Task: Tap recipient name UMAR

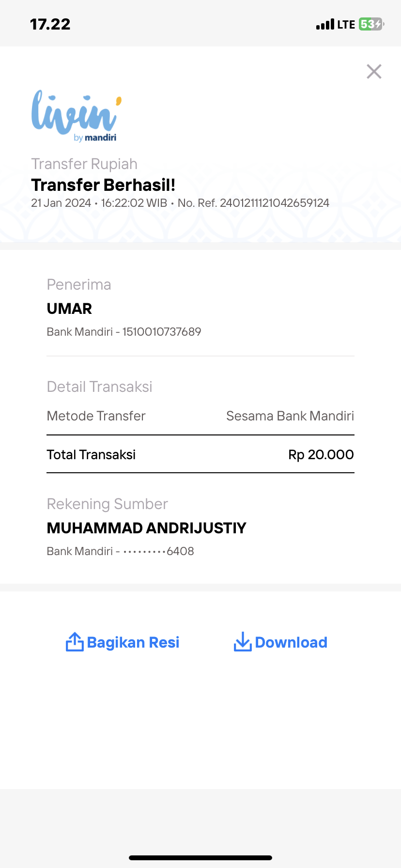Action: click(x=69, y=309)
